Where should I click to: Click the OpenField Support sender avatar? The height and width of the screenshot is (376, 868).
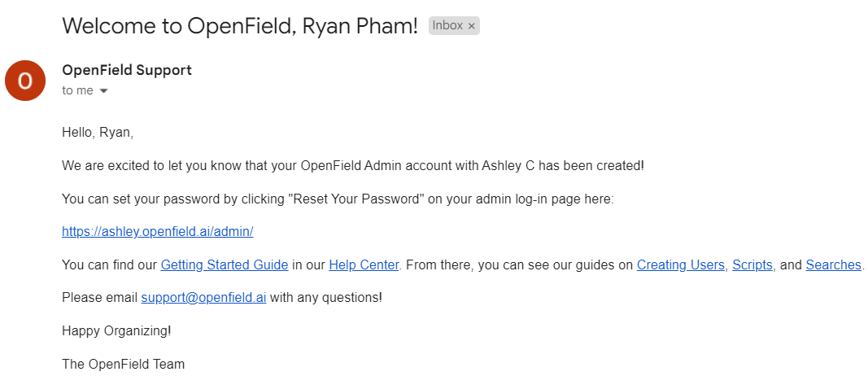[x=25, y=81]
